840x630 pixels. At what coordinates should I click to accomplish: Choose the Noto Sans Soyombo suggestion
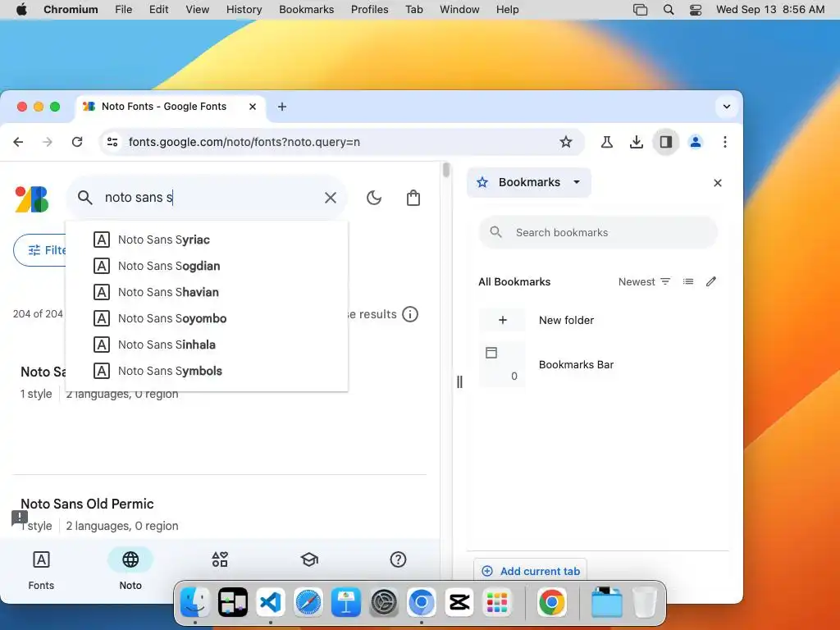pyautogui.click(x=207, y=318)
